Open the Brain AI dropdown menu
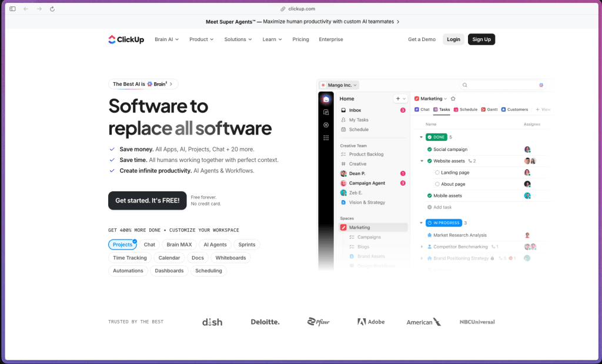 tap(166, 39)
